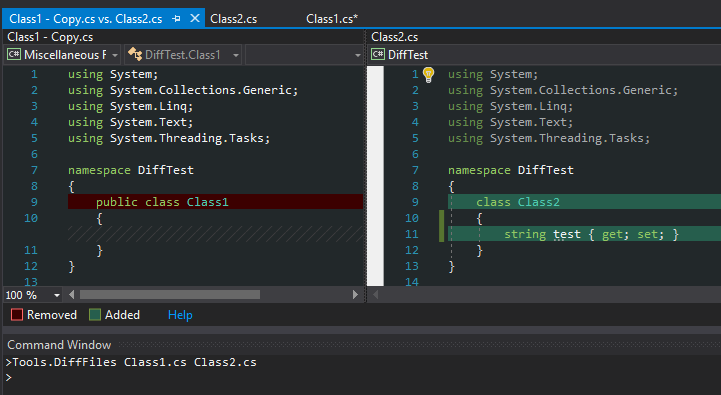Click 'namespace DiffTest' in right pane
Viewport: 721px width, 395px height.
pyautogui.click(x=511, y=170)
